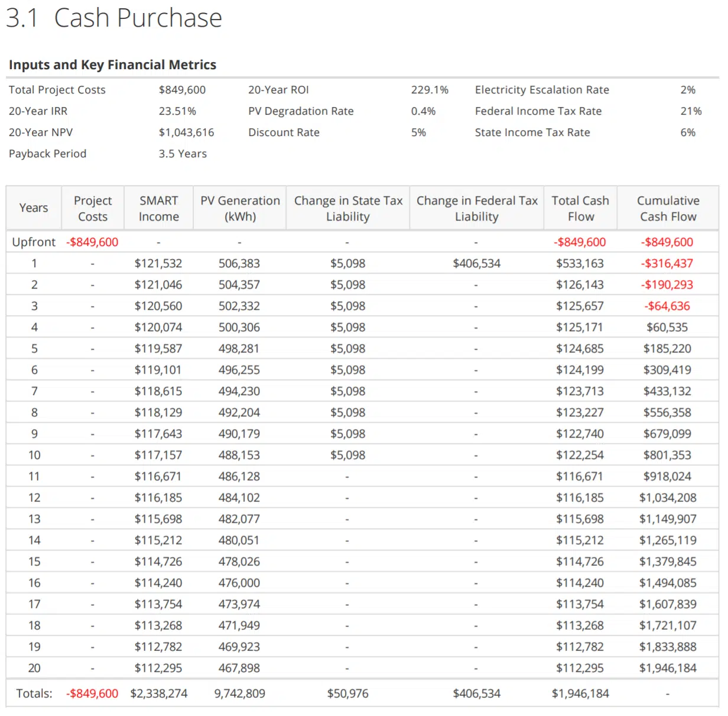Click the "Years" column header
The image size is (728, 716).
pyautogui.click(x=34, y=208)
